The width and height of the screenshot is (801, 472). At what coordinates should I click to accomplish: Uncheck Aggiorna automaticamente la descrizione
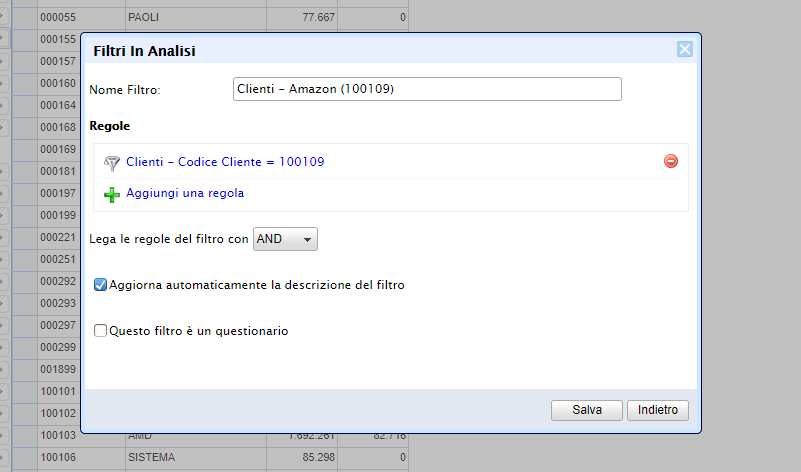(x=100, y=285)
